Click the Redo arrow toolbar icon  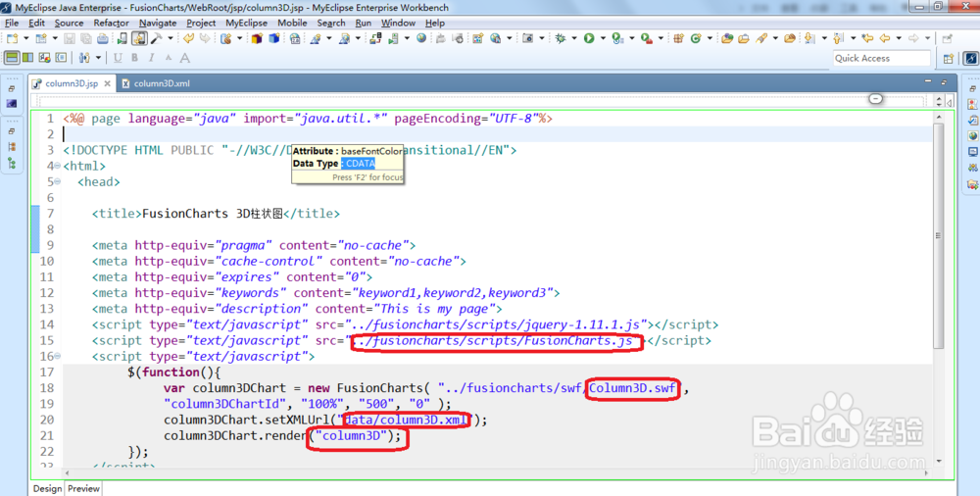coord(205,38)
